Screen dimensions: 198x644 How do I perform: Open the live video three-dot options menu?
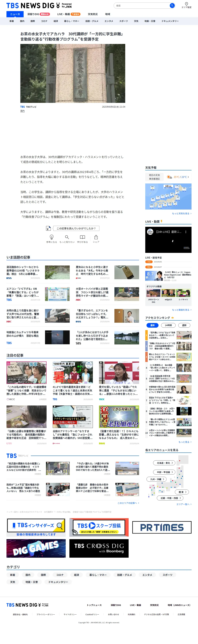(186, 232)
